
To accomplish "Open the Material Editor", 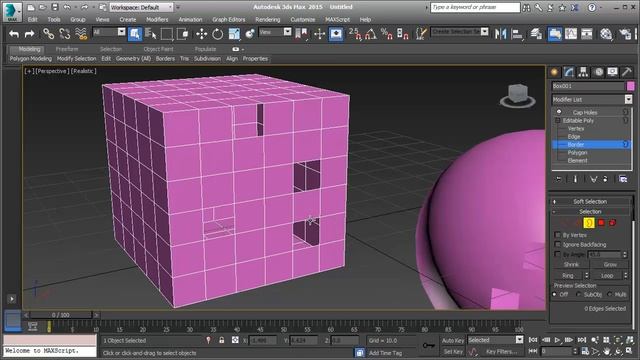I will click(x=606, y=34).
